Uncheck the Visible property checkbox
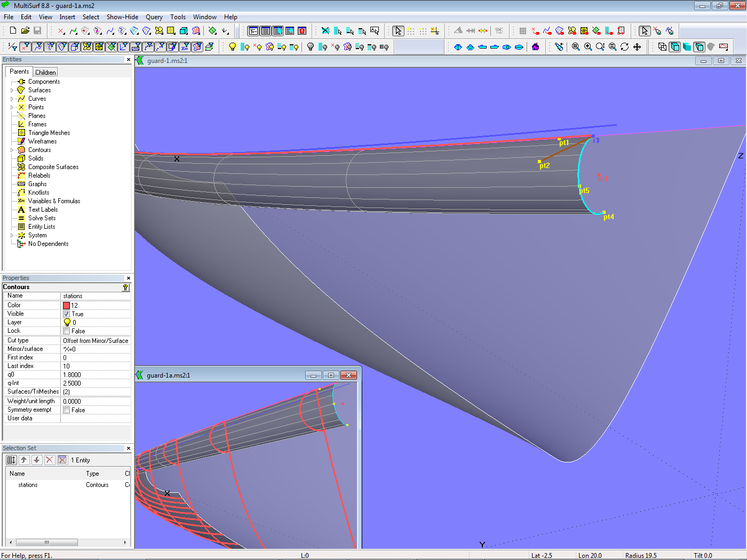Screen dimensions: 747x560 [x=67, y=314]
